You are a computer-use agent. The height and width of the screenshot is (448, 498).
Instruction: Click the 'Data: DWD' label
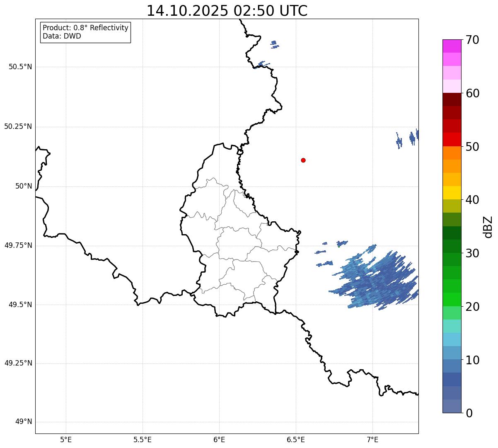[62, 36]
